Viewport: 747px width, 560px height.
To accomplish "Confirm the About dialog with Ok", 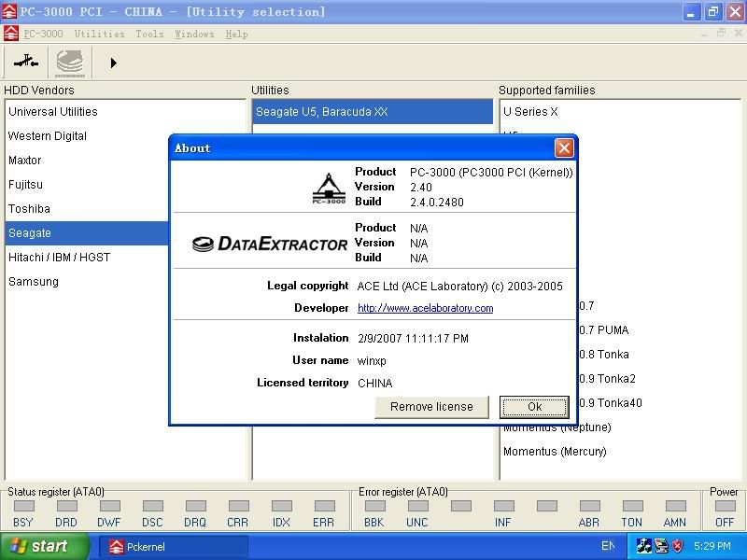I will [x=534, y=407].
